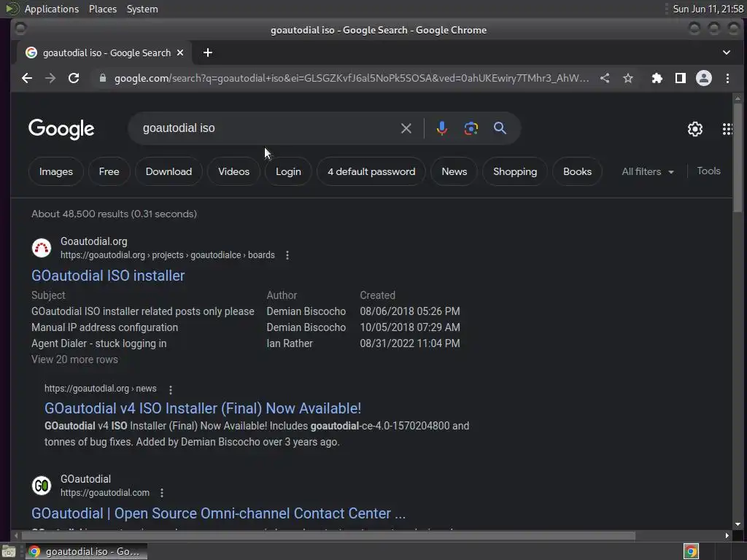Screen dimensions: 747x560
Task: Share this page from the address bar
Action: tap(605, 78)
